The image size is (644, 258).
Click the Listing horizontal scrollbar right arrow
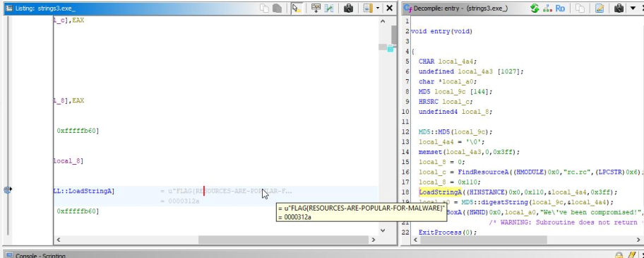click(x=373, y=240)
